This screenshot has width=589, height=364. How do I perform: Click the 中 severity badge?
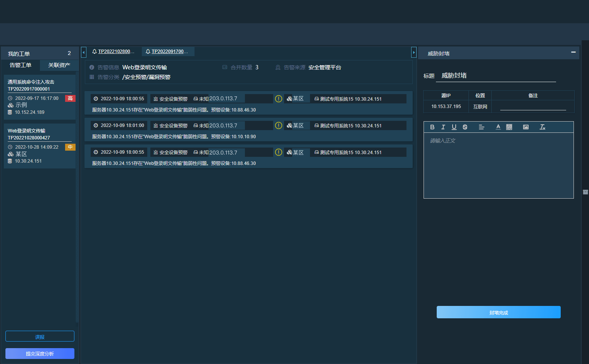(70, 147)
